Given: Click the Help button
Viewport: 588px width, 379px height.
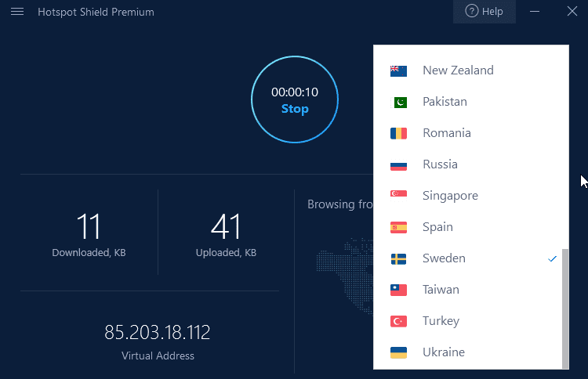Looking at the screenshot, I should click(485, 12).
